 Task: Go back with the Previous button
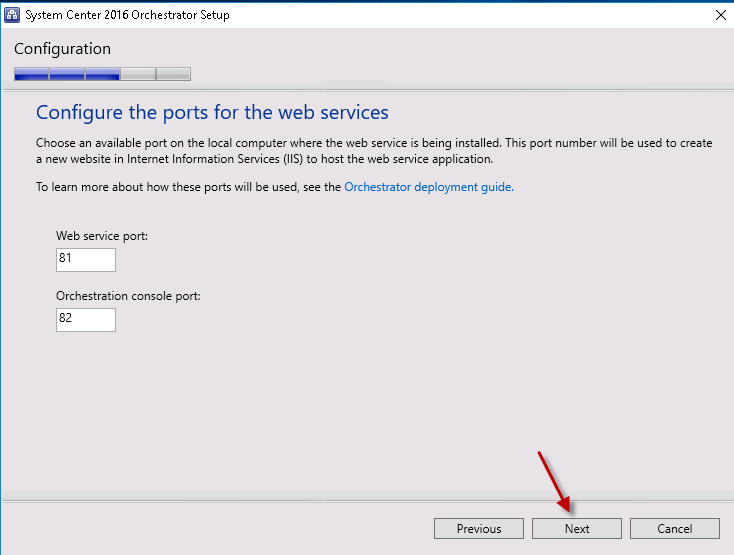(x=478, y=529)
